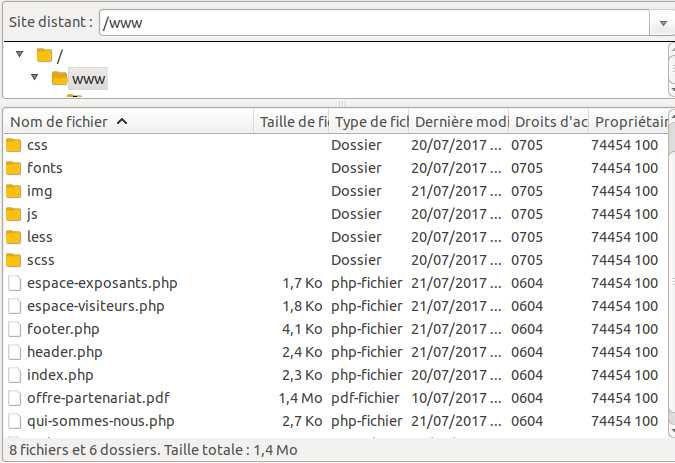
Task: Click the css folder icon
Action: tap(13, 145)
